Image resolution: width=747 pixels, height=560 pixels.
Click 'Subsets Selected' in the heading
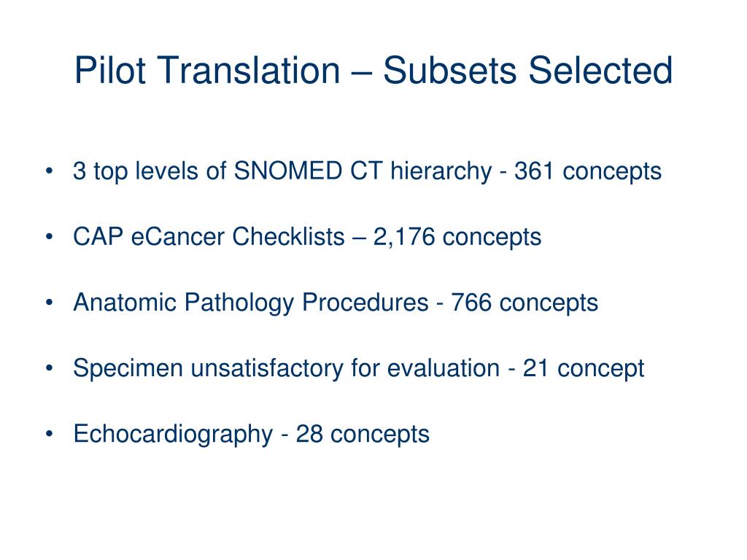coord(528,71)
